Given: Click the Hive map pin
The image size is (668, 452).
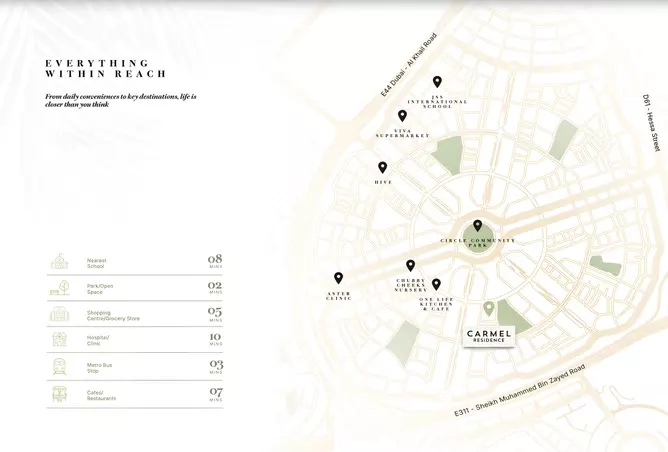Looking at the screenshot, I should click(382, 168).
